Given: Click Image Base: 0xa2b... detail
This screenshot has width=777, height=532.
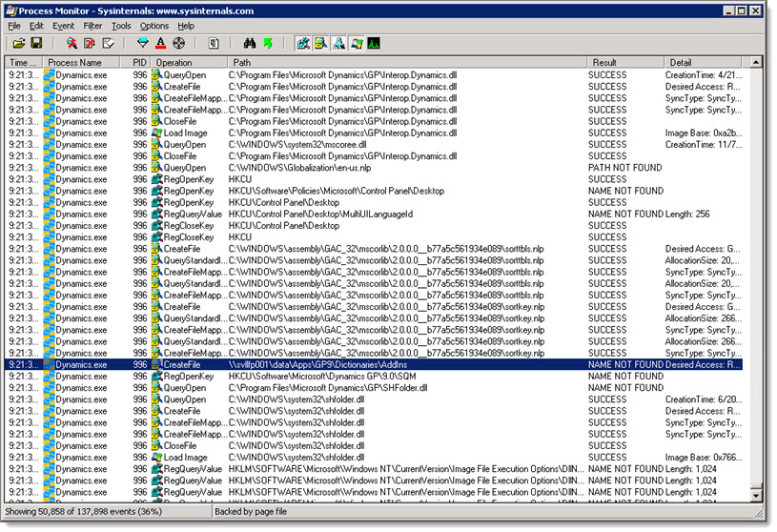Looking at the screenshot, I should pos(704,133).
